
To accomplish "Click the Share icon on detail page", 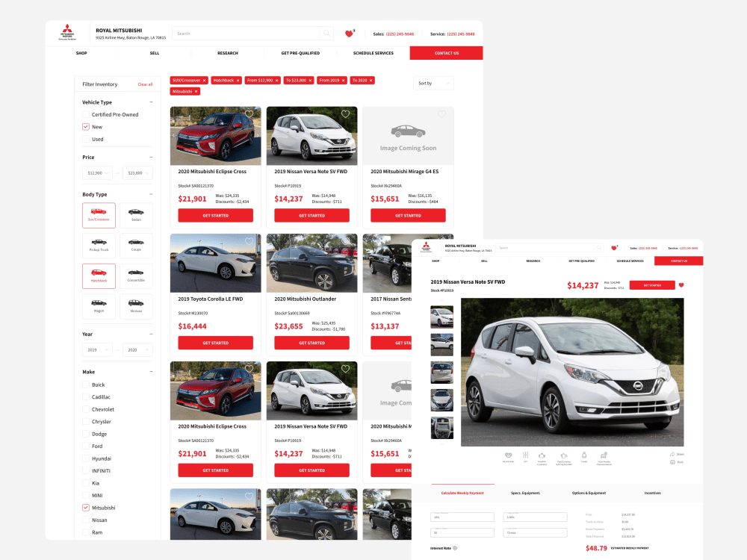I will click(672, 454).
